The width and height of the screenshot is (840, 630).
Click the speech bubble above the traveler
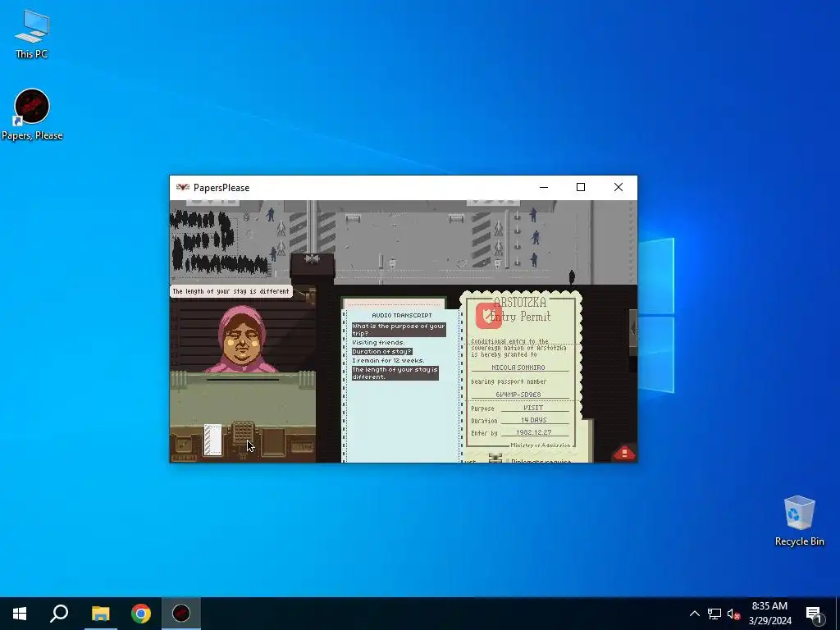[x=231, y=291]
